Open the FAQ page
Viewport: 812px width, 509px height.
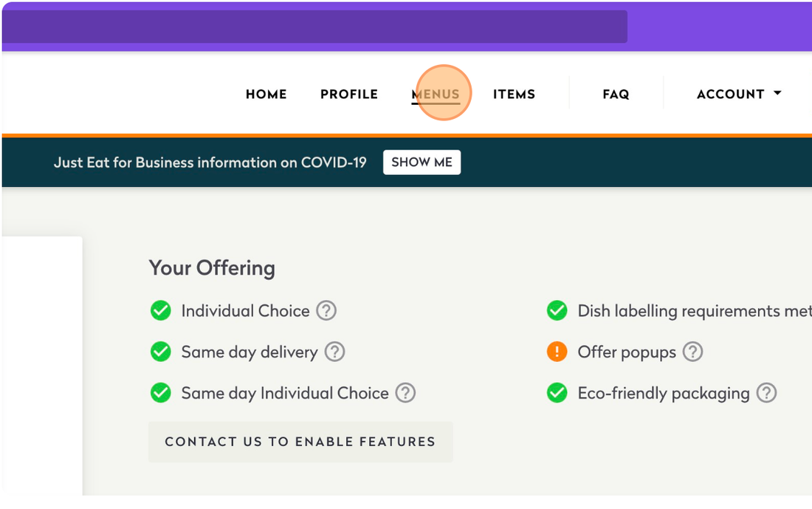[x=616, y=94]
